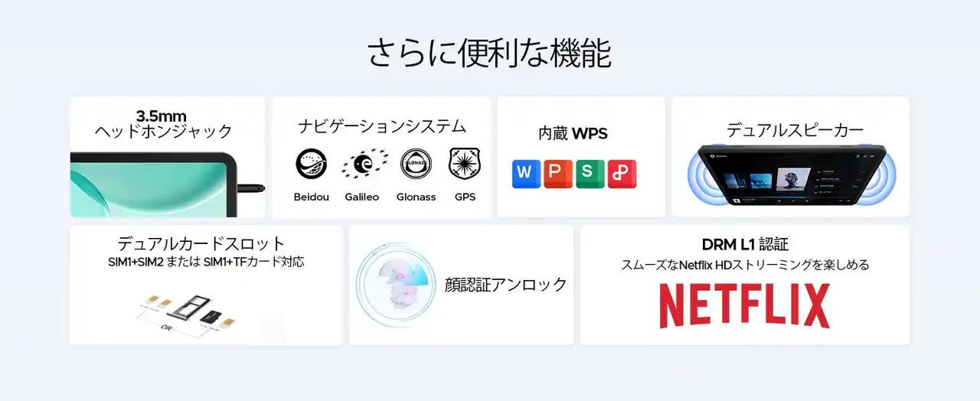
Task: Select the GPS shield icon
Action: click(465, 163)
